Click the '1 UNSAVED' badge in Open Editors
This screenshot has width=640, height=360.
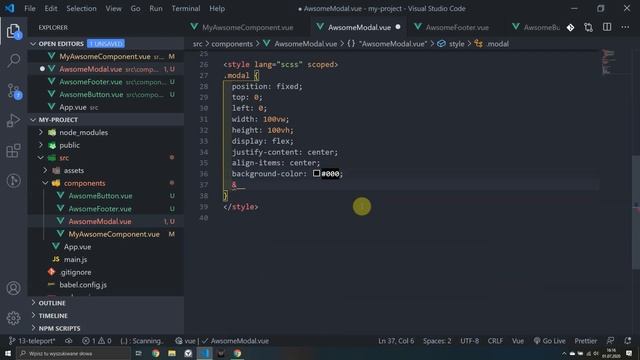coord(106,44)
